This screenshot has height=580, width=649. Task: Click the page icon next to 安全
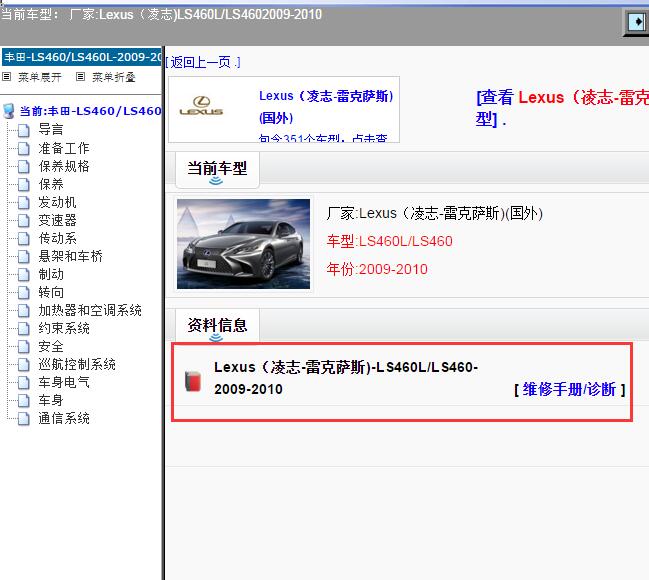(x=24, y=347)
